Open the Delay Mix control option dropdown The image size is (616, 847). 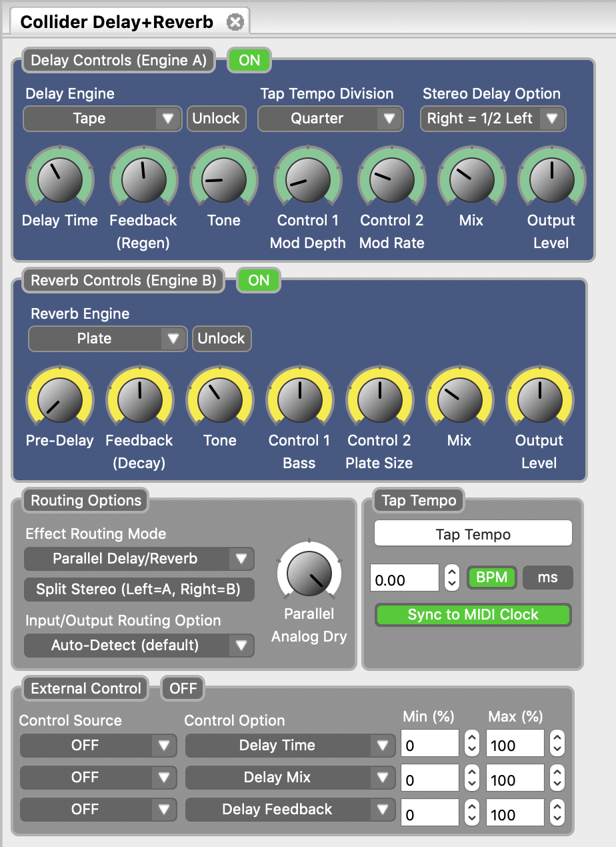290,778
